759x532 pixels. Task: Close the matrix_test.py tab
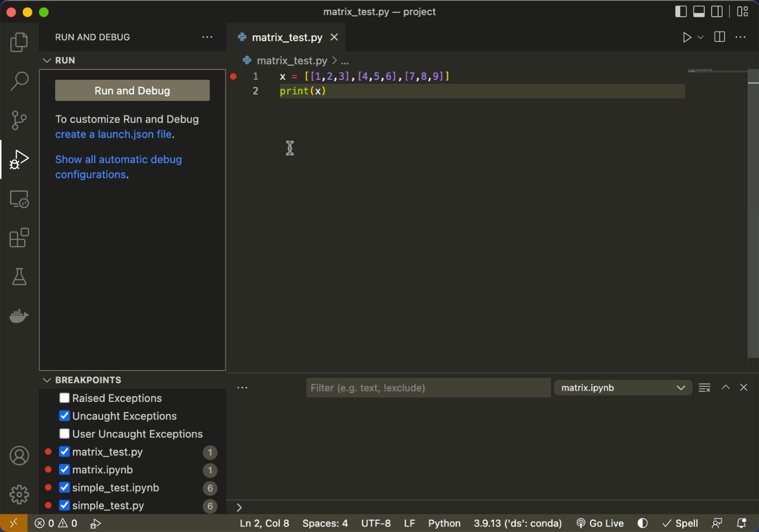pos(334,37)
